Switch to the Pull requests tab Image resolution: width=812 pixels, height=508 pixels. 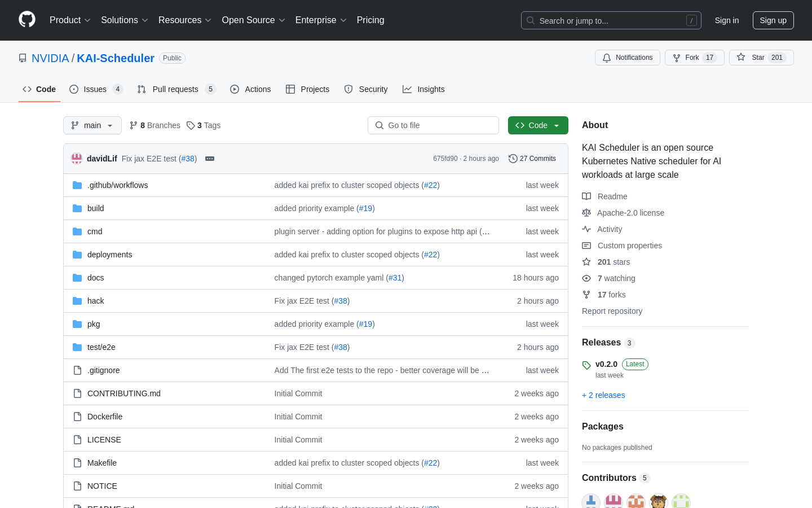[176, 89]
